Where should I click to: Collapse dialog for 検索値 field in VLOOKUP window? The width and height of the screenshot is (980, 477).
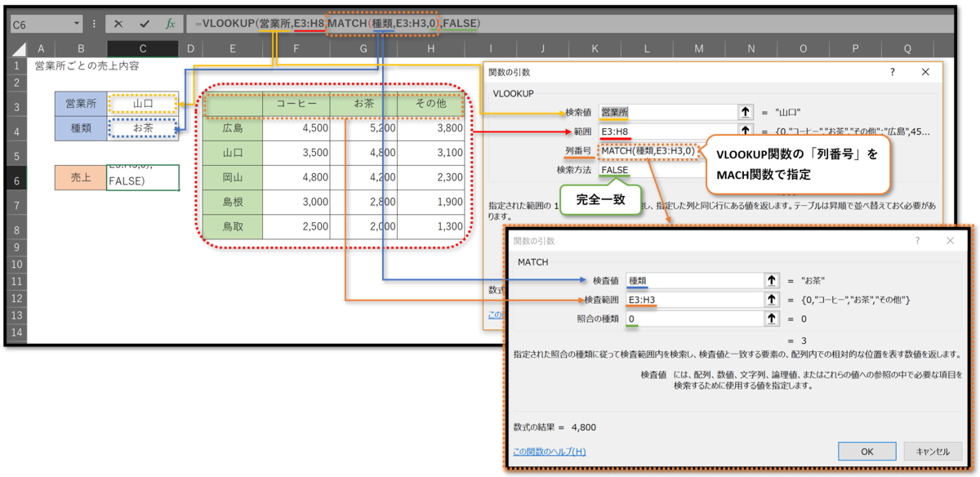click(745, 113)
